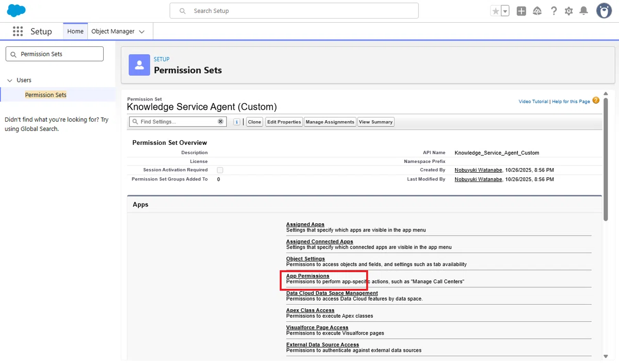
Task: Click the Manage Assignments button
Action: 330,122
